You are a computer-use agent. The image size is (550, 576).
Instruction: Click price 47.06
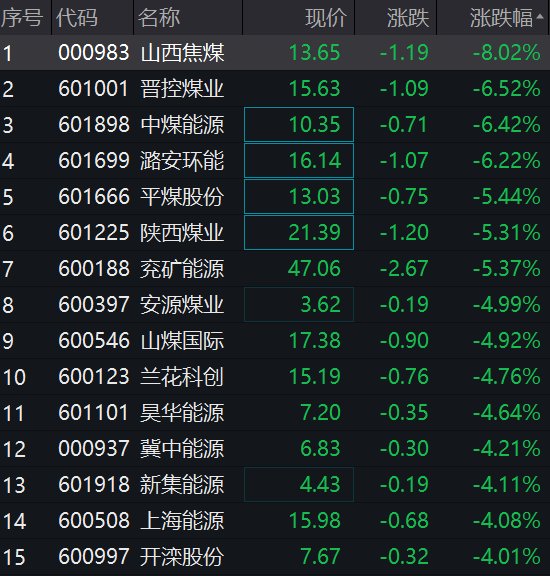[314, 269]
